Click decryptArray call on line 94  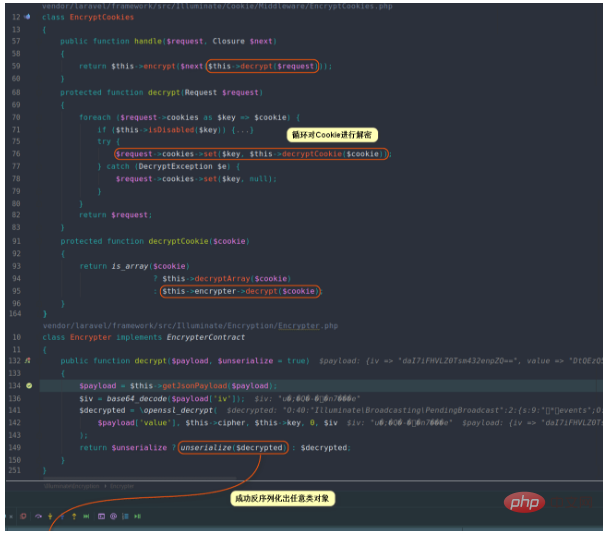(222, 278)
